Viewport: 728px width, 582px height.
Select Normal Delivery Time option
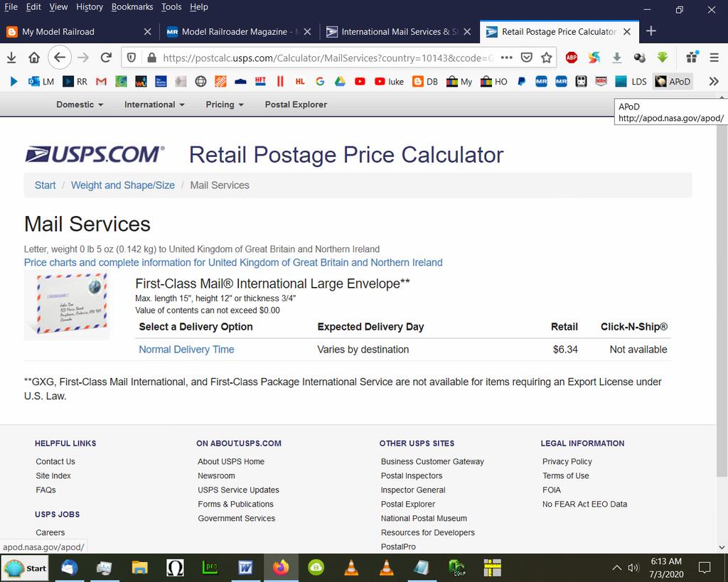coord(186,350)
